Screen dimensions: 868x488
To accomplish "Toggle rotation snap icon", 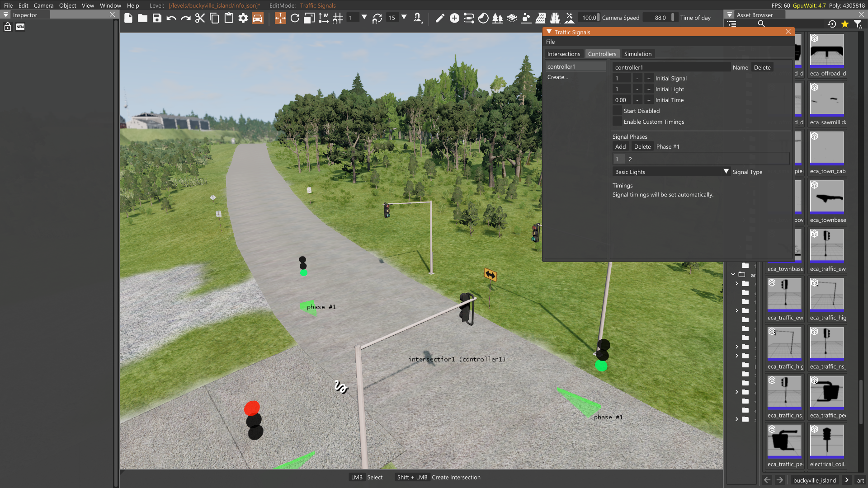I will [377, 18].
